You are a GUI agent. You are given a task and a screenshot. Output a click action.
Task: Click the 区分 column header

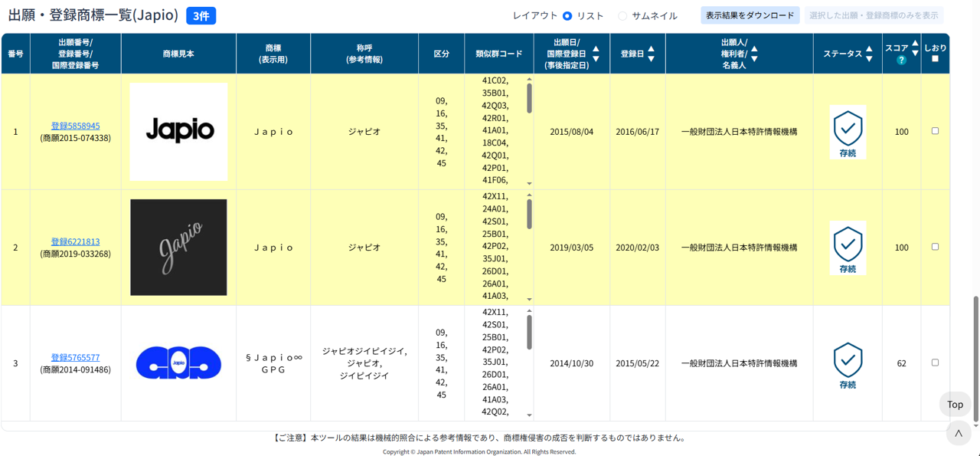[442, 54]
